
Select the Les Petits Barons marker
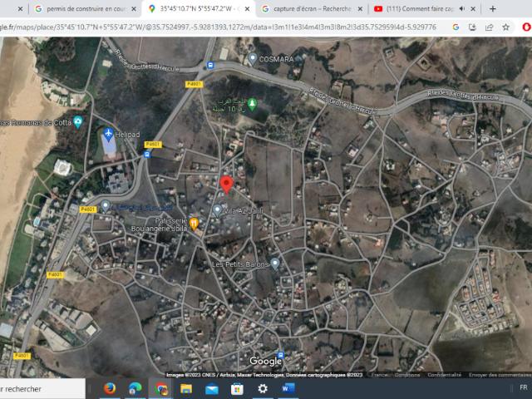[x=275, y=264]
